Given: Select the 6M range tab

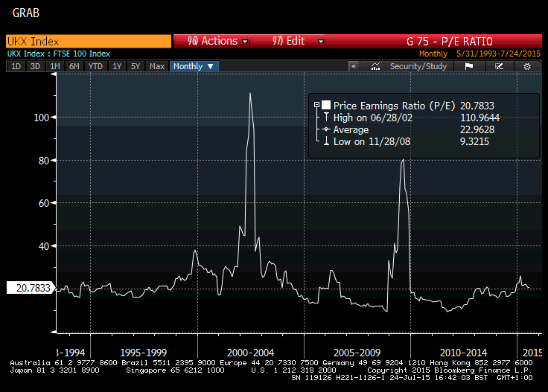Looking at the screenshot, I should click(74, 66).
